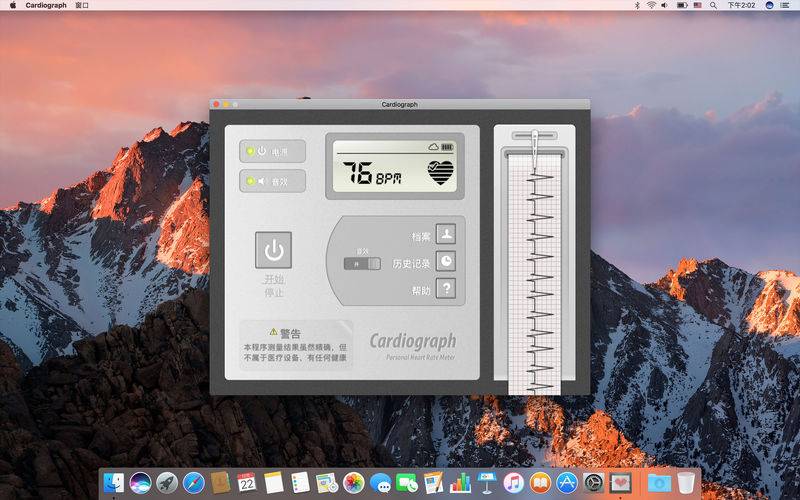Click the battery status in menu bar
This screenshot has height=500, width=800.
(x=682, y=5)
